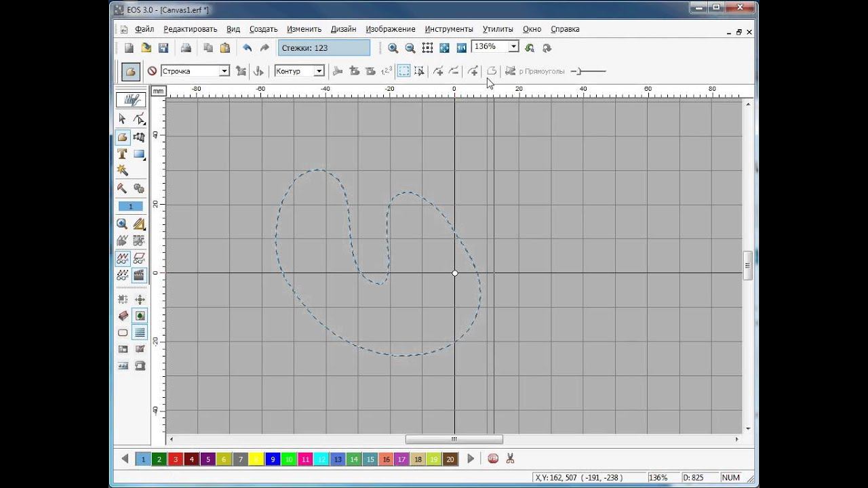Select the blue color swatch 9

click(x=273, y=459)
